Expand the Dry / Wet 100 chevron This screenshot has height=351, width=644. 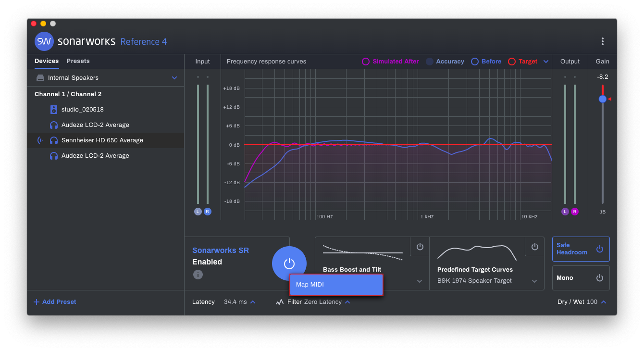point(604,302)
